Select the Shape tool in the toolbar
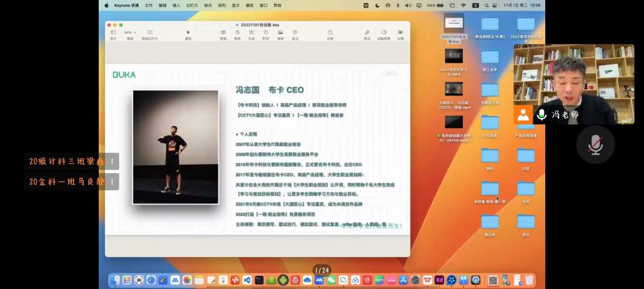This screenshot has height=289, width=644. [265, 33]
